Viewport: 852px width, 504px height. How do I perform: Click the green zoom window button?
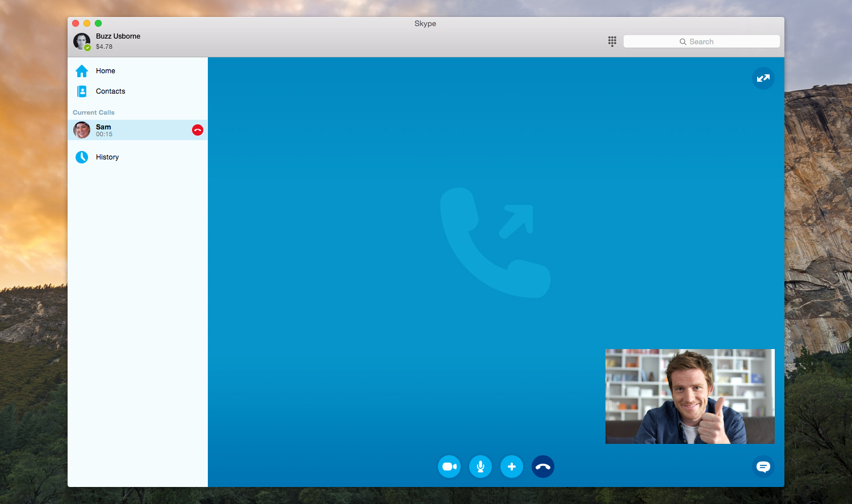pyautogui.click(x=98, y=23)
